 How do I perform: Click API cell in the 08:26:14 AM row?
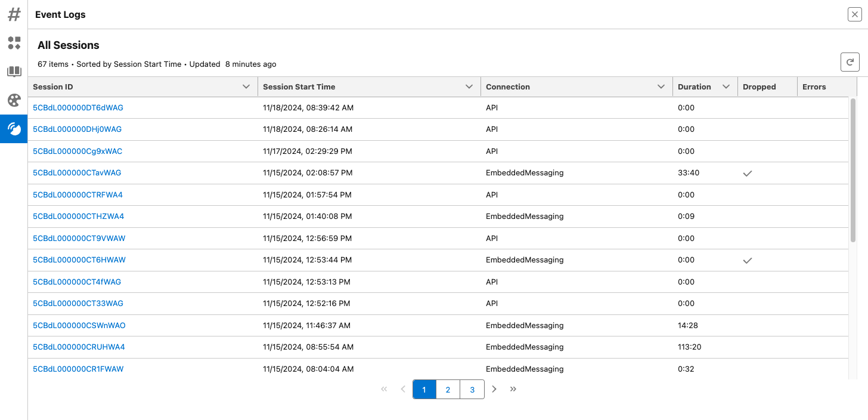coord(492,129)
